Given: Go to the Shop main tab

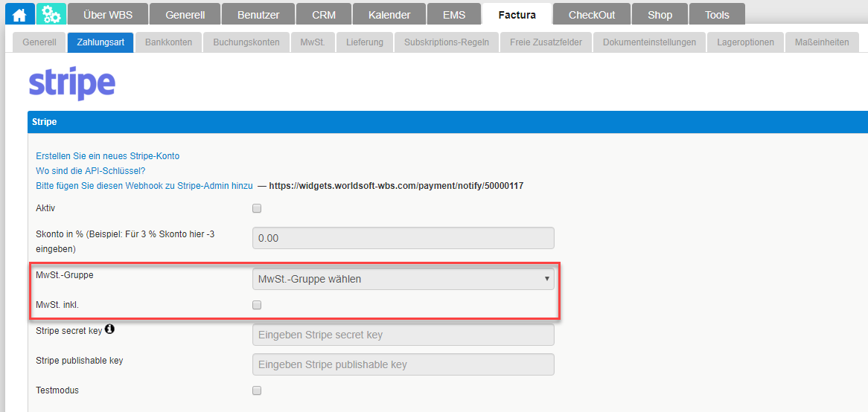Looking at the screenshot, I should pos(660,15).
